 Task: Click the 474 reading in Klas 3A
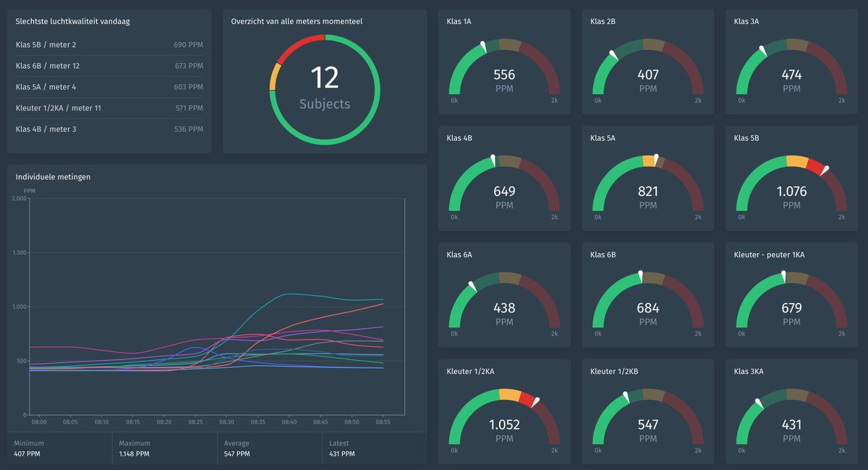click(x=791, y=74)
